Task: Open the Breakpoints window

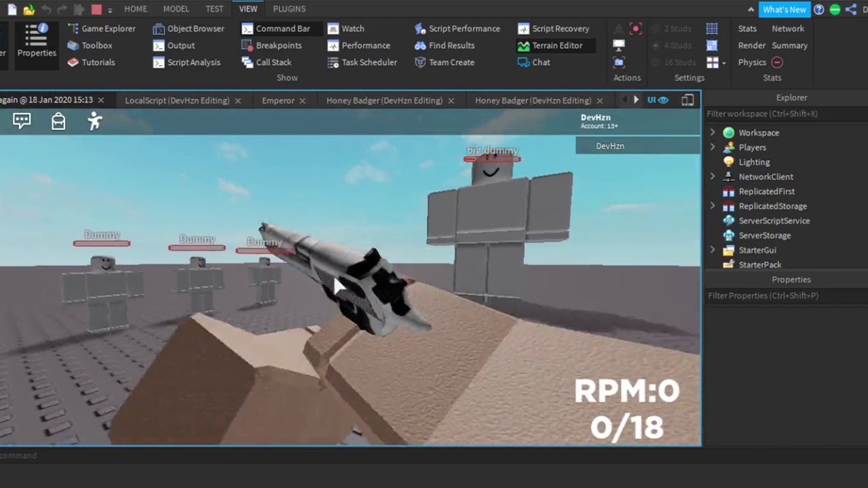Action: (271, 45)
